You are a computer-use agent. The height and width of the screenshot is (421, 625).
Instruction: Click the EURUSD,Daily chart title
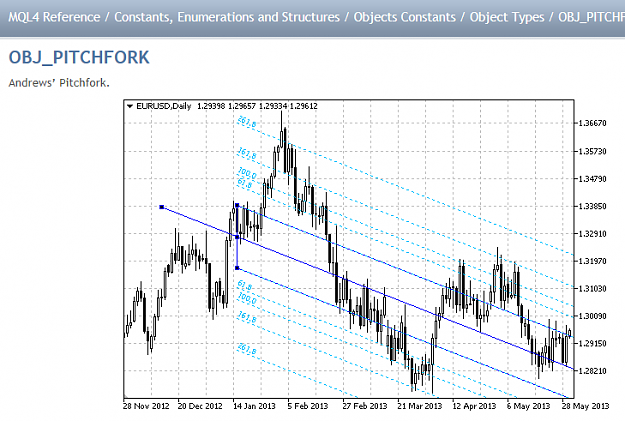[163, 106]
